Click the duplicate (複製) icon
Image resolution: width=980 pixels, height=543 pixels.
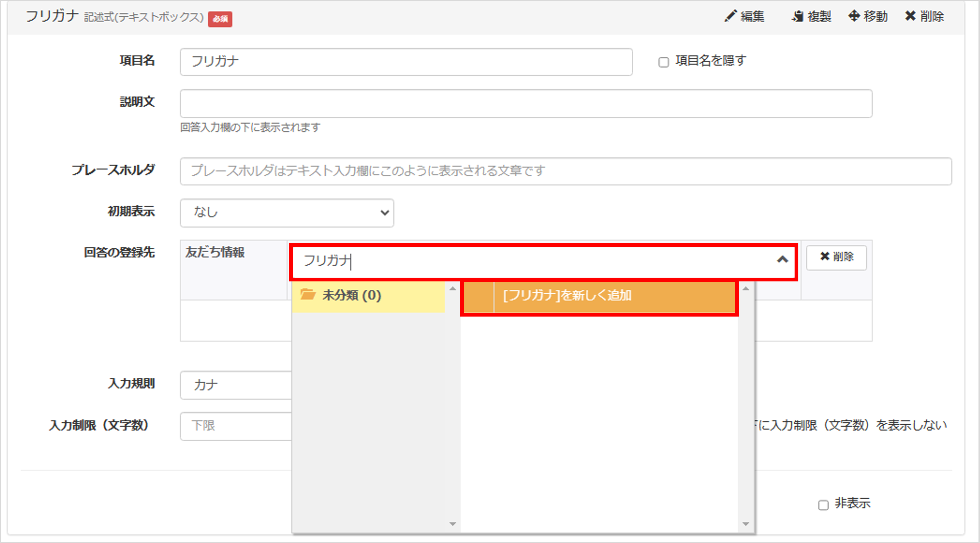[797, 16]
